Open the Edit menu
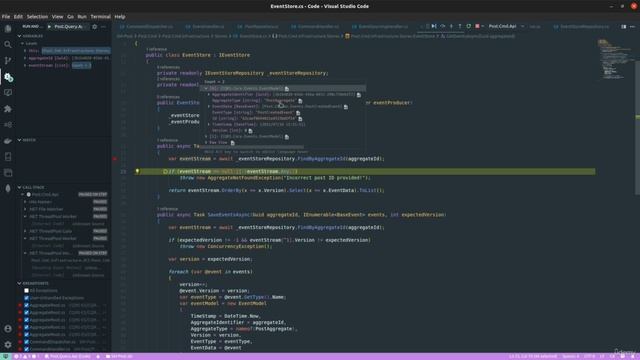Viewport: 640px width, 360px height. pos(18,17)
